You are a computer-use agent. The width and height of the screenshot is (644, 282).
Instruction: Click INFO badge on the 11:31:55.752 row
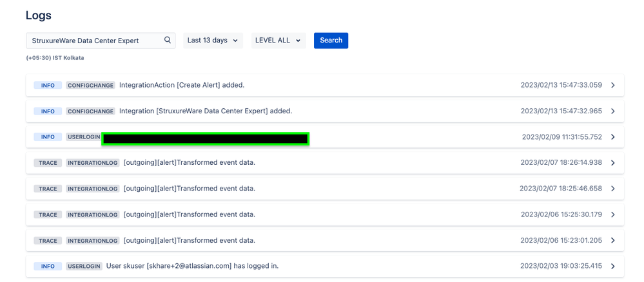[x=48, y=137]
